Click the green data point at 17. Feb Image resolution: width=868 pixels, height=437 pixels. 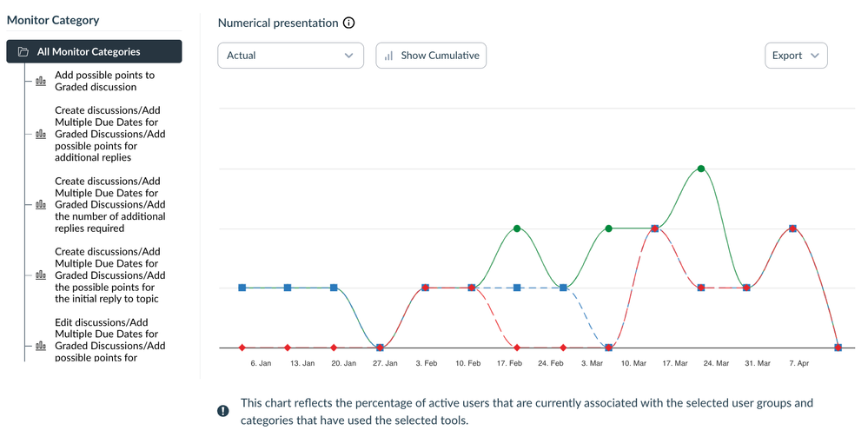pyautogui.click(x=517, y=228)
